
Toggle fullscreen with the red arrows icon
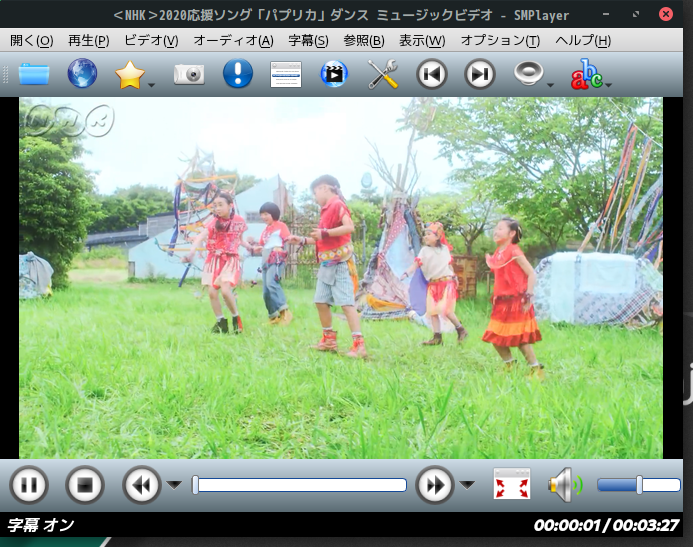tap(512, 484)
